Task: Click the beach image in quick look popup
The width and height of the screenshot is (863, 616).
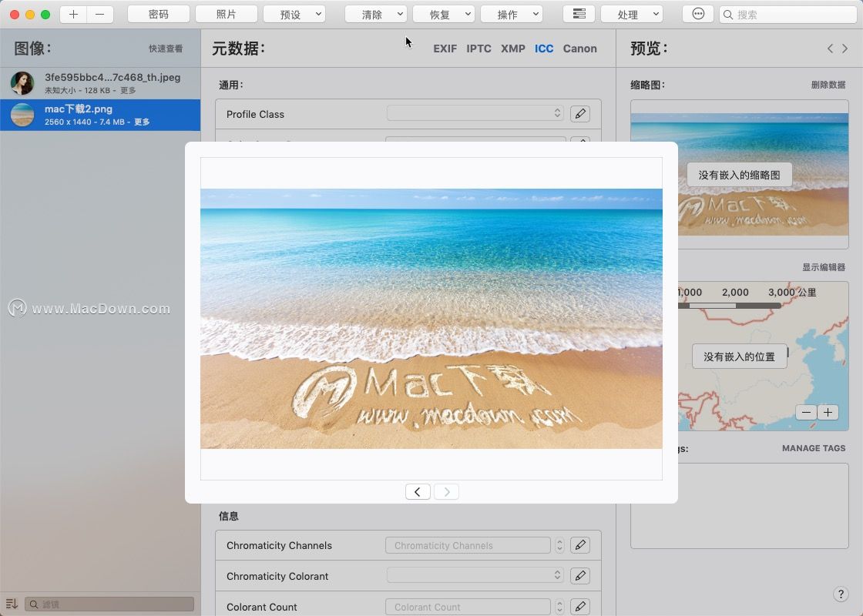Action: 431,319
